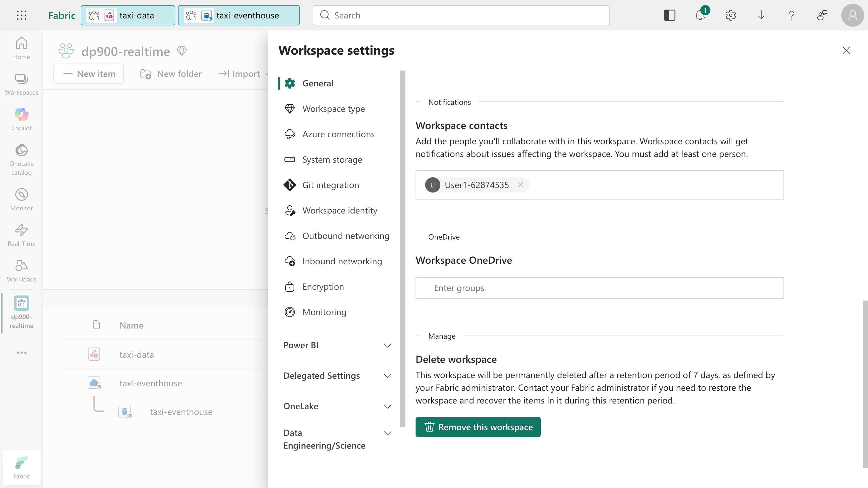Image resolution: width=868 pixels, height=488 pixels.
Task: Go to Home in left navigation
Action: click(x=22, y=48)
